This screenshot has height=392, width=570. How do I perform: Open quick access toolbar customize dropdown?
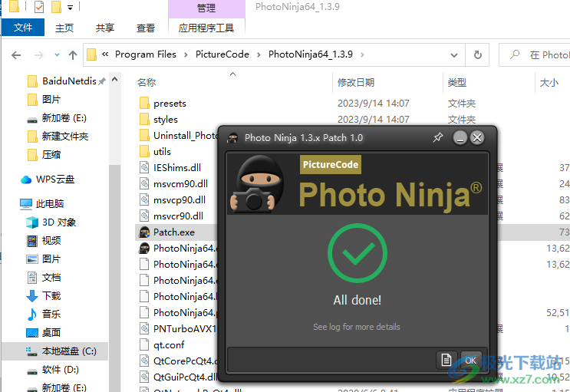pyautogui.click(x=70, y=7)
